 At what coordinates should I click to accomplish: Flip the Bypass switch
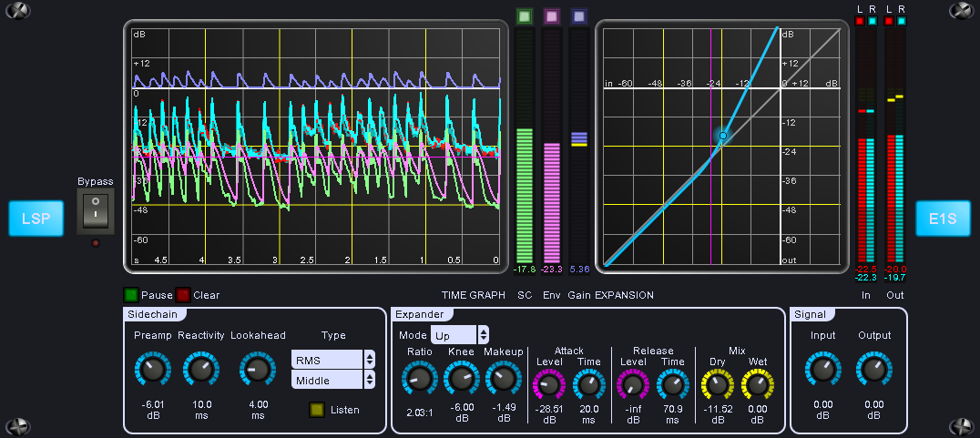(96, 213)
